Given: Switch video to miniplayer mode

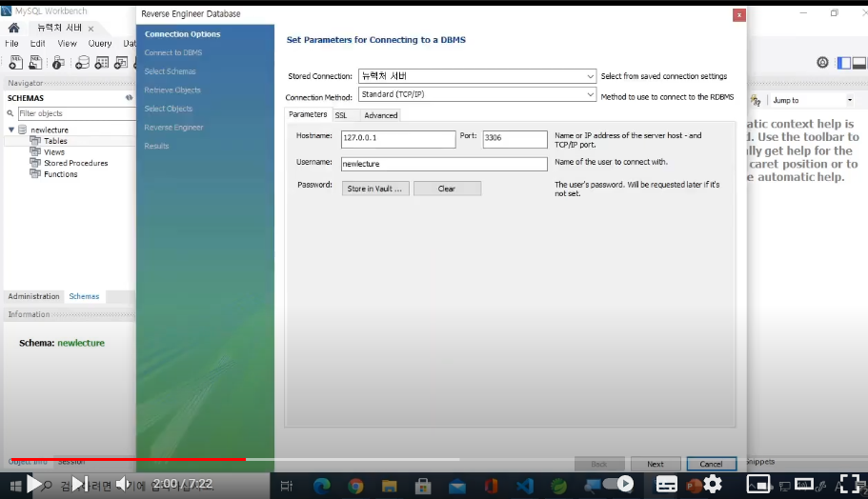Looking at the screenshot, I should pos(758,485).
